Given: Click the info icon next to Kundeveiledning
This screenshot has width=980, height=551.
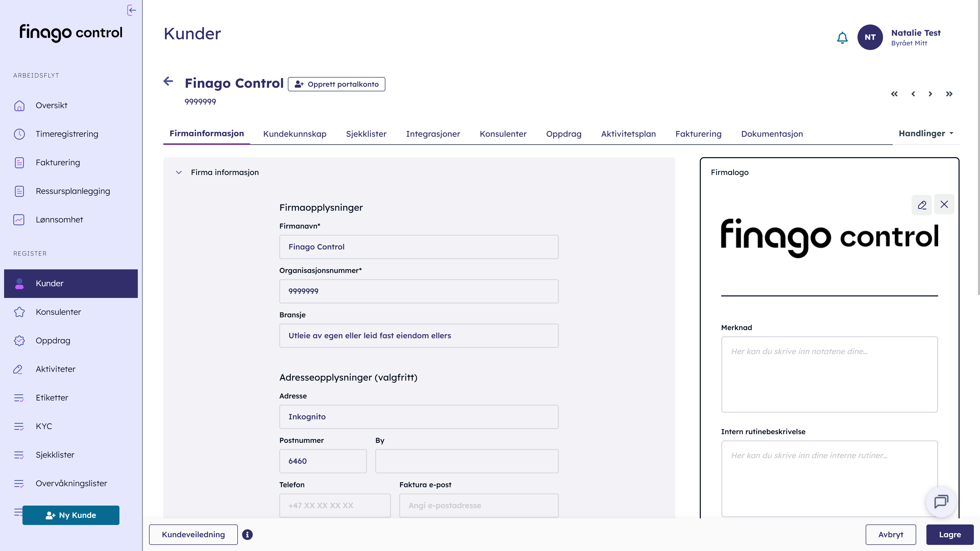Looking at the screenshot, I should (x=247, y=534).
